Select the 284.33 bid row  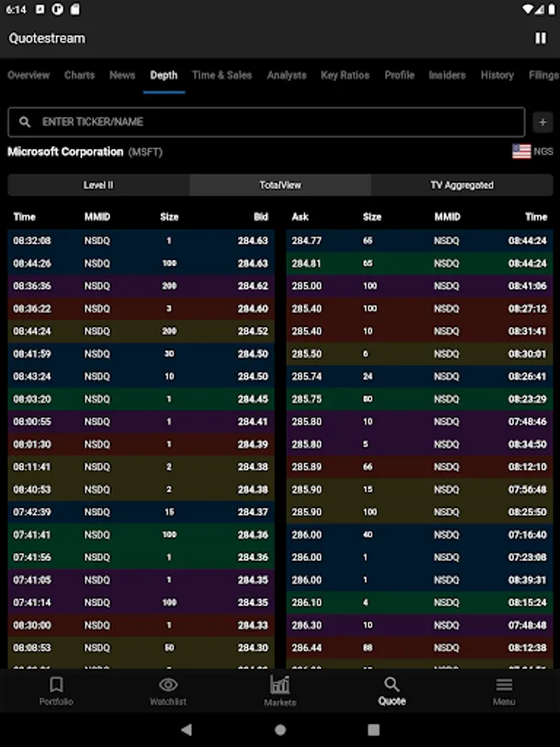tap(141, 626)
